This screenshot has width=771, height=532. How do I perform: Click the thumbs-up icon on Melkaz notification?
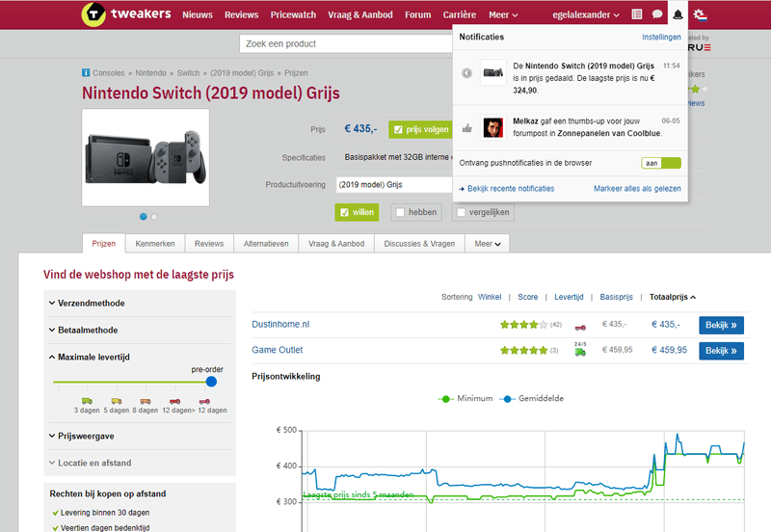click(467, 128)
